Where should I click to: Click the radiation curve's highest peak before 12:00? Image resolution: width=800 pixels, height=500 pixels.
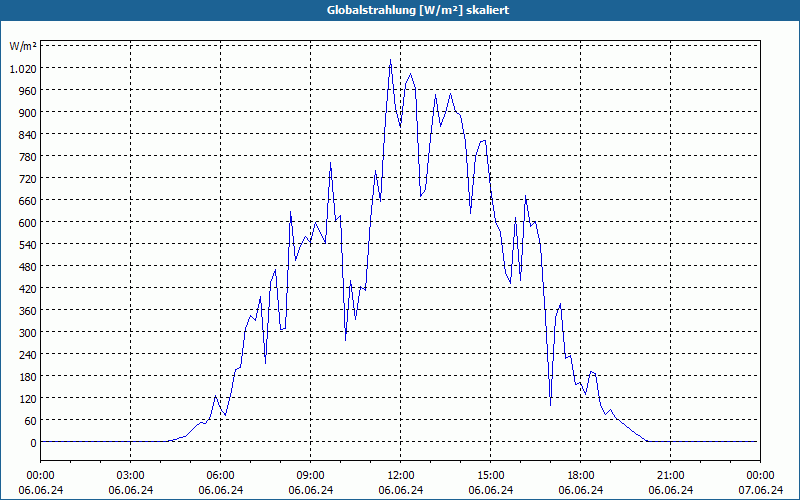(x=390, y=60)
